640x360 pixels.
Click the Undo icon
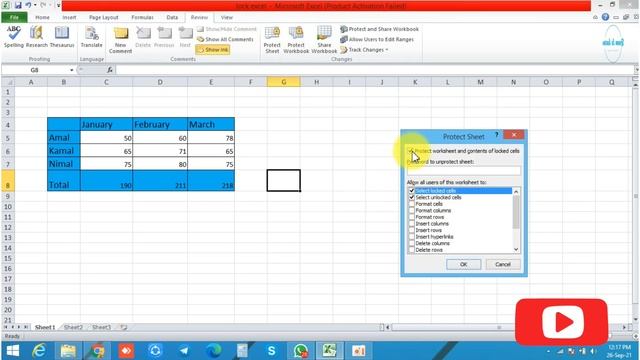pos(28,5)
